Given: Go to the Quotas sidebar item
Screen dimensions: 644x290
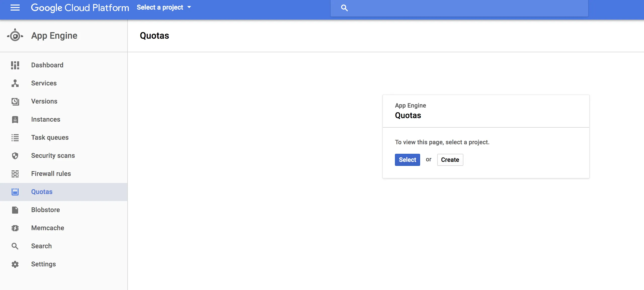Looking at the screenshot, I should (x=42, y=192).
